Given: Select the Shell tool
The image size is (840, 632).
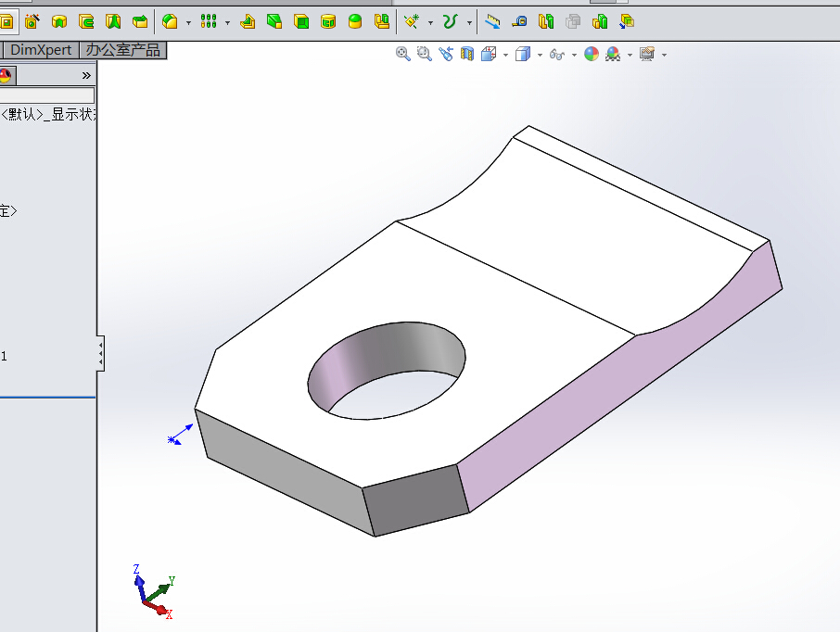Looking at the screenshot, I should click(x=301, y=21).
